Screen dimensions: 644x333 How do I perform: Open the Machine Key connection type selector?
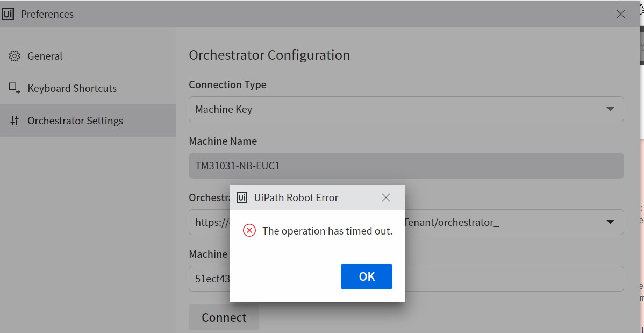pyautogui.click(x=406, y=109)
